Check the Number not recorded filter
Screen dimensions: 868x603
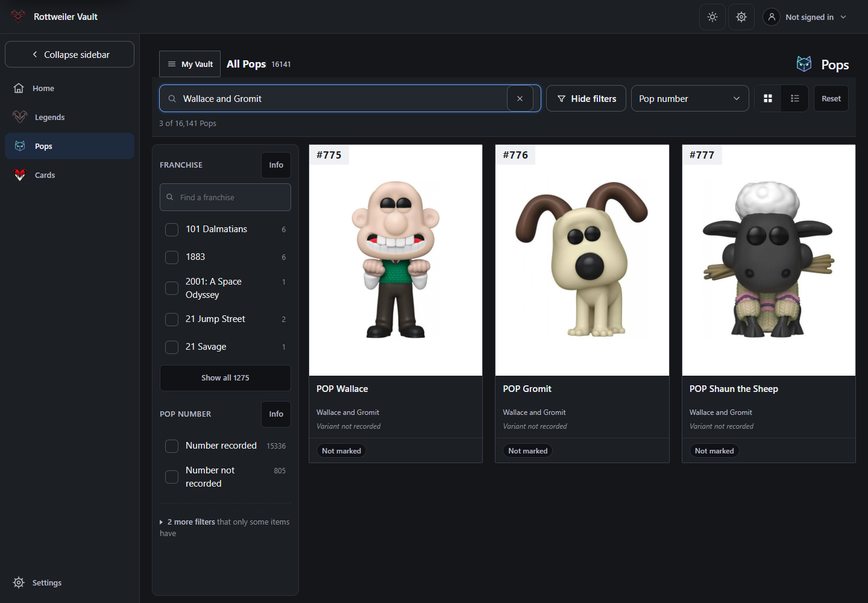172,477
